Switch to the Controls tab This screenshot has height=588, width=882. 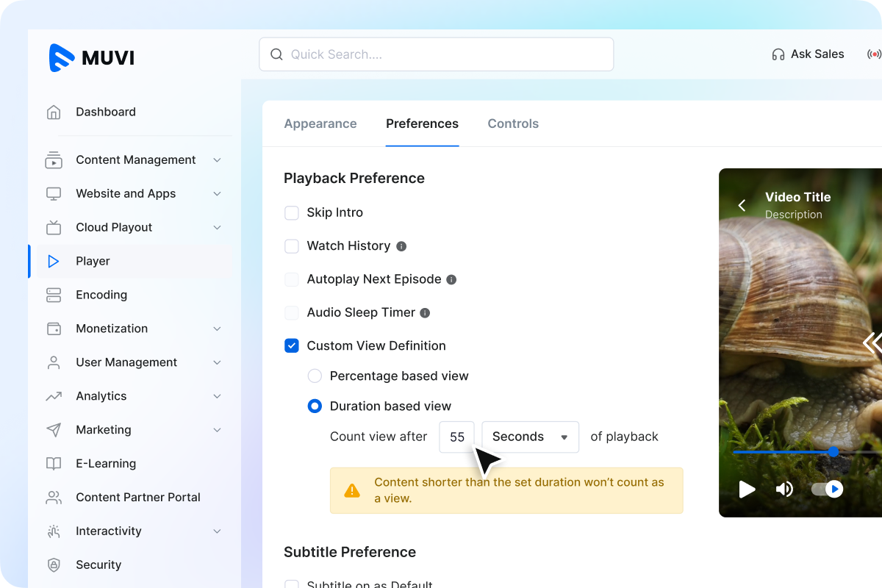[513, 123]
